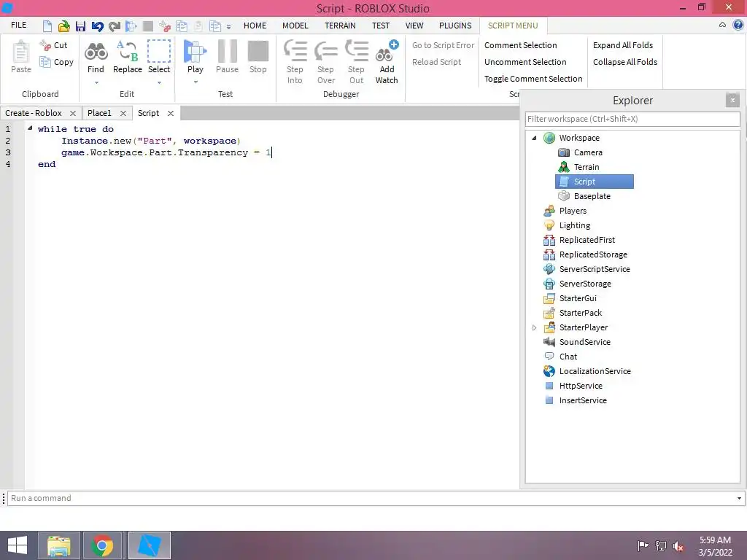Click the Stop test button
Screen dimensions: 747x560
(x=258, y=57)
